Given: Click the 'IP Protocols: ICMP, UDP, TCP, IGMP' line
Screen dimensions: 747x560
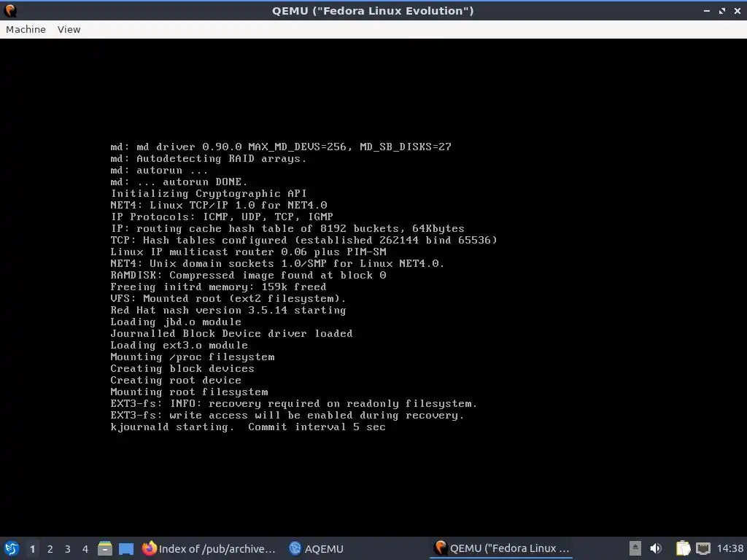Looking at the screenshot, I should [x=222, y=217].
